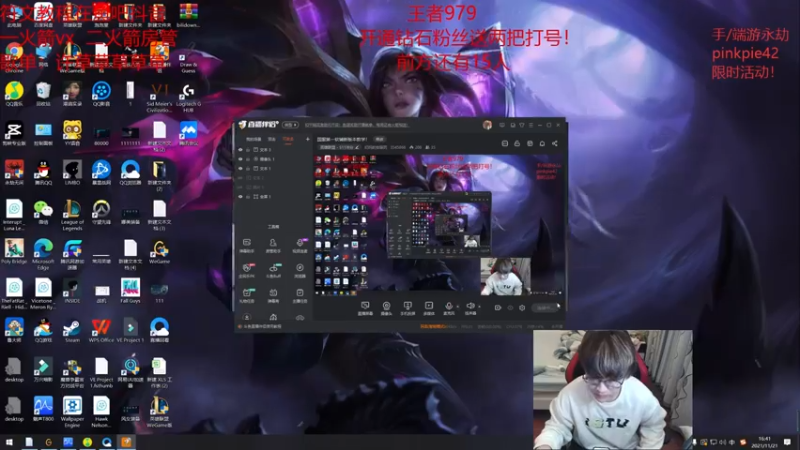
Task: Open the hamburger menu in streaming app title bar
Action: [531, 125]
